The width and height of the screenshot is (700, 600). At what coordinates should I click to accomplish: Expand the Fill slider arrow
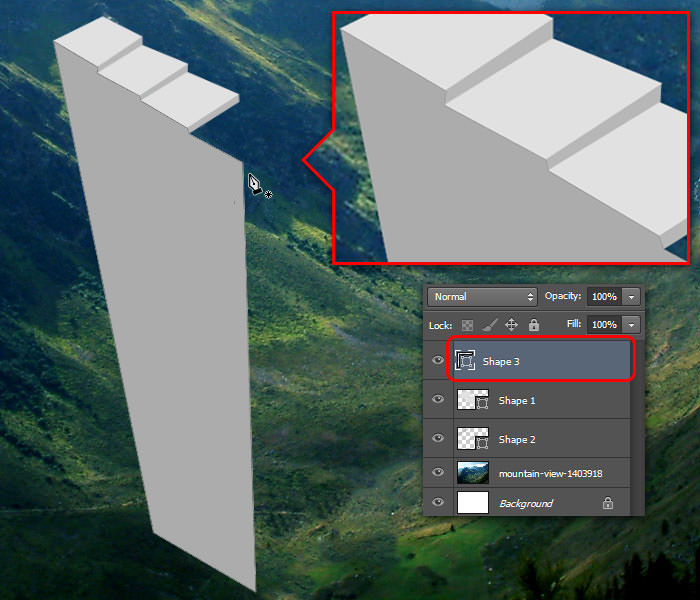pyautogui.click(x=631, y=325)
